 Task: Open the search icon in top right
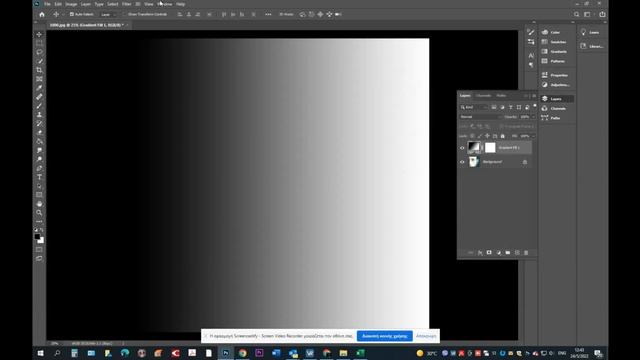pos(576,14)
